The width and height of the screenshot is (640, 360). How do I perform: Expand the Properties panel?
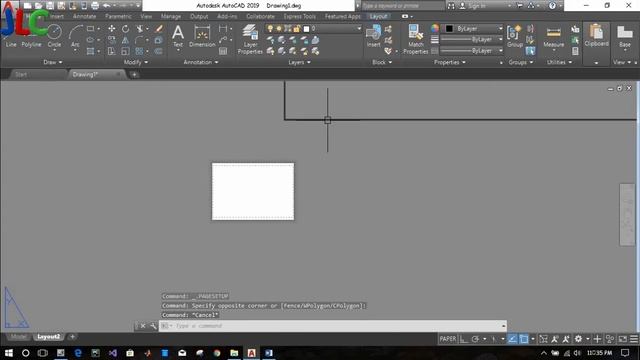pos(449,62)
